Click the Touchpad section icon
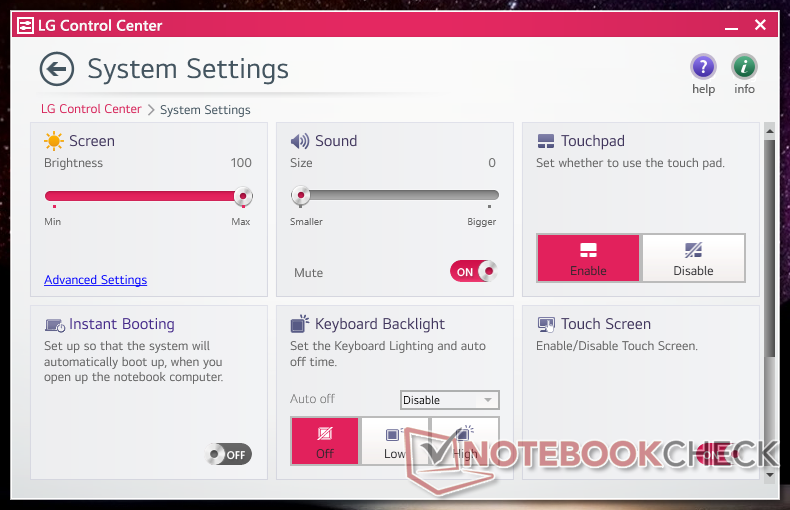This screenshot has height=510, width=790. click(x=546, y=141)
